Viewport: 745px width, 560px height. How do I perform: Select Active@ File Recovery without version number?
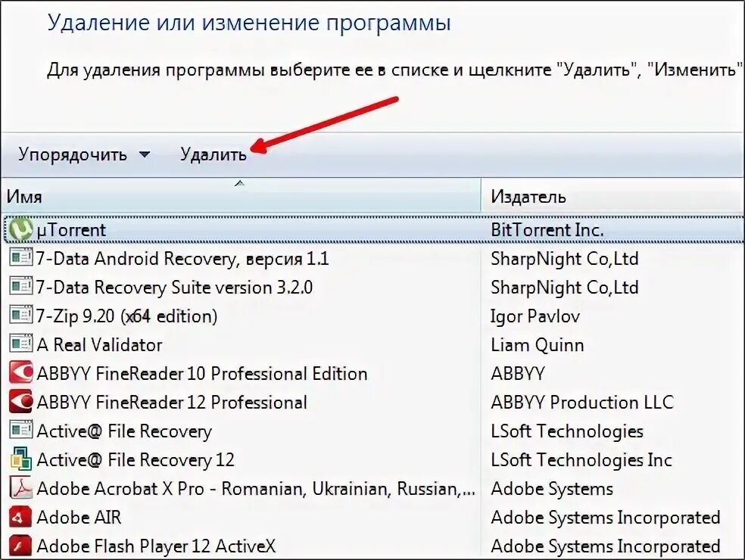(x=124, y=431)
